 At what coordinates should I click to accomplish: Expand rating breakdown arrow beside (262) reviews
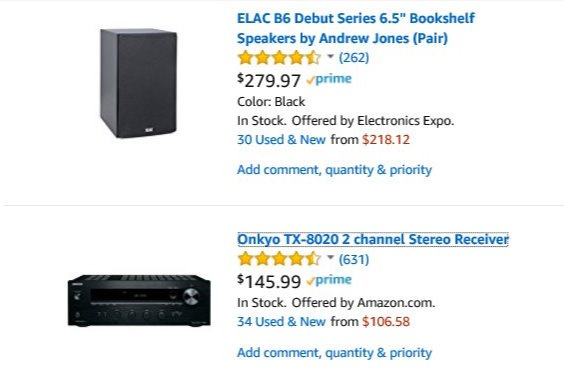[330, 56]
